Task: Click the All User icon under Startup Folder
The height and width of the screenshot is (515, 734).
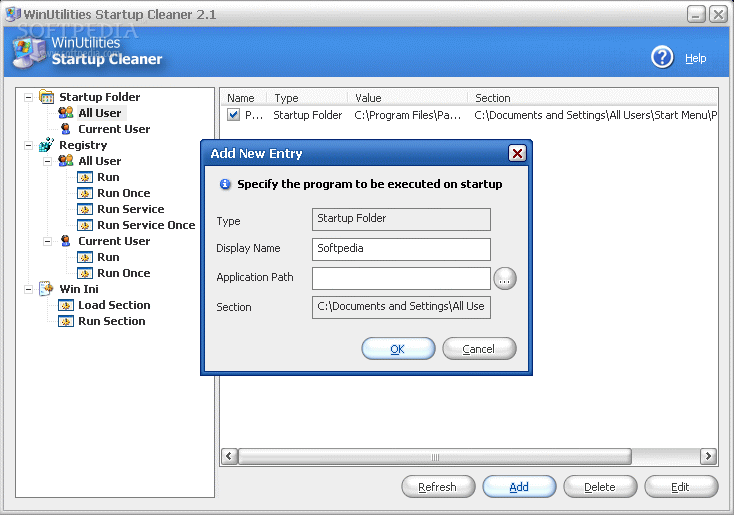Action: point(66,113)
